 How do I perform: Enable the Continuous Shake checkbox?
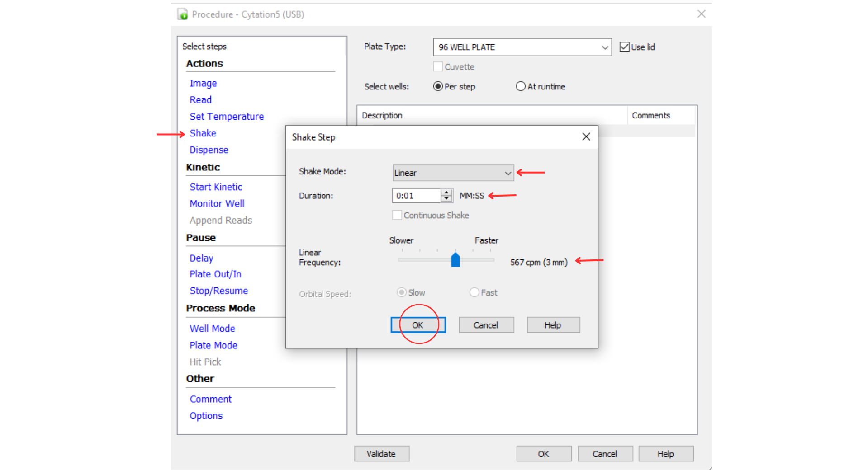pos(397,215)
